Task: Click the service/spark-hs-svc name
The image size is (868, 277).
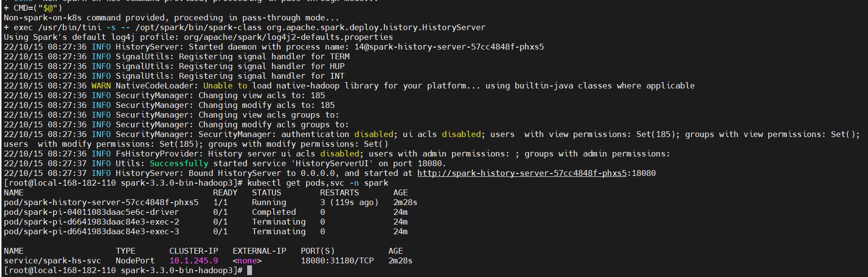Action: coord(53,260)
